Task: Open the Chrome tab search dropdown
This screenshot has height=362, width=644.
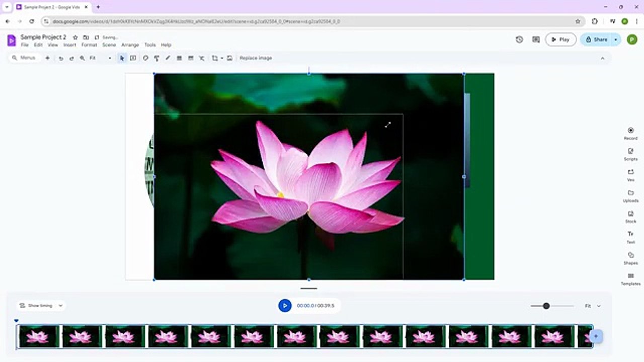Action: [7, 7]
